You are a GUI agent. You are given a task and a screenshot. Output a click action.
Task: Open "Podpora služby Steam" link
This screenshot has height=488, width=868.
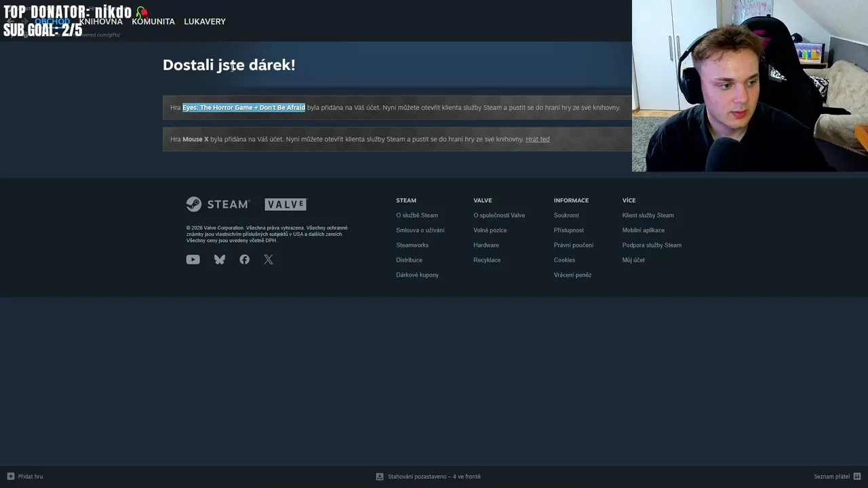[652, 245]
